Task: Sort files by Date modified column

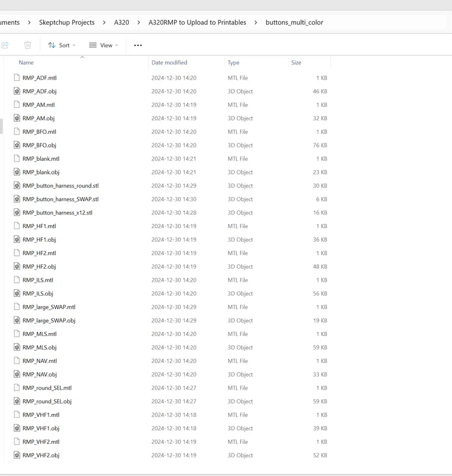Action: 169,63
